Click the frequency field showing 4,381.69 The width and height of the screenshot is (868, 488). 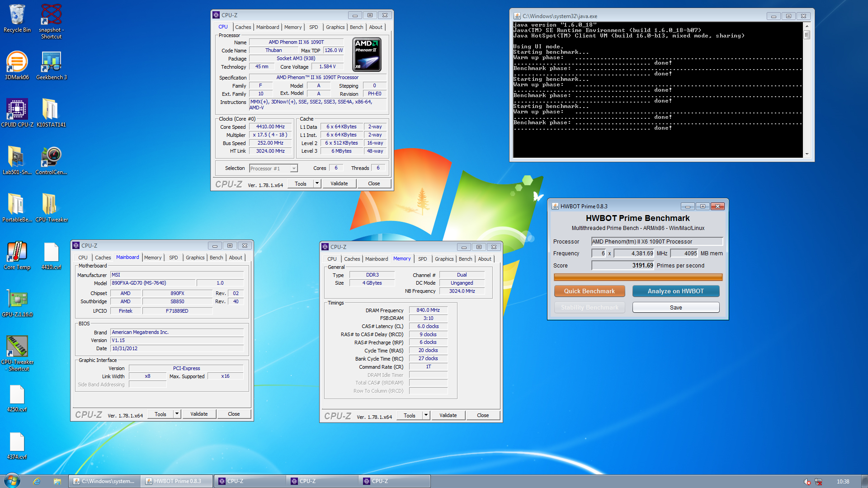[x=634, y=253]
